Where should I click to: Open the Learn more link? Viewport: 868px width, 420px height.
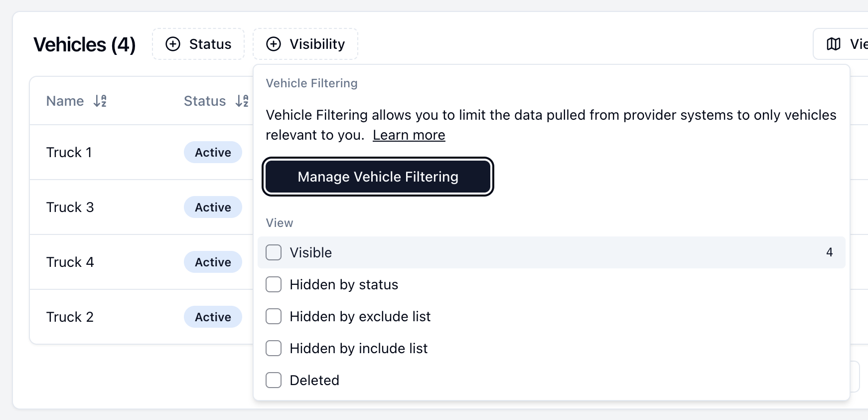pos(409,135)
